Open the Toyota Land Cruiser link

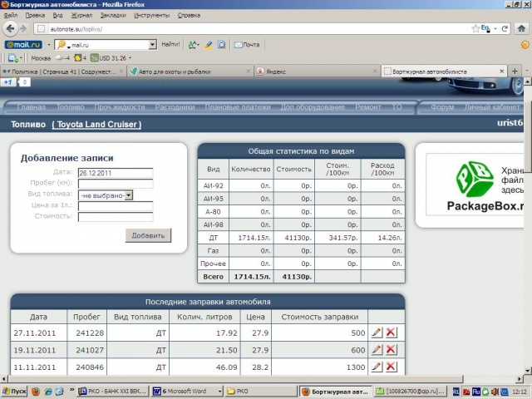coord(96,125)
